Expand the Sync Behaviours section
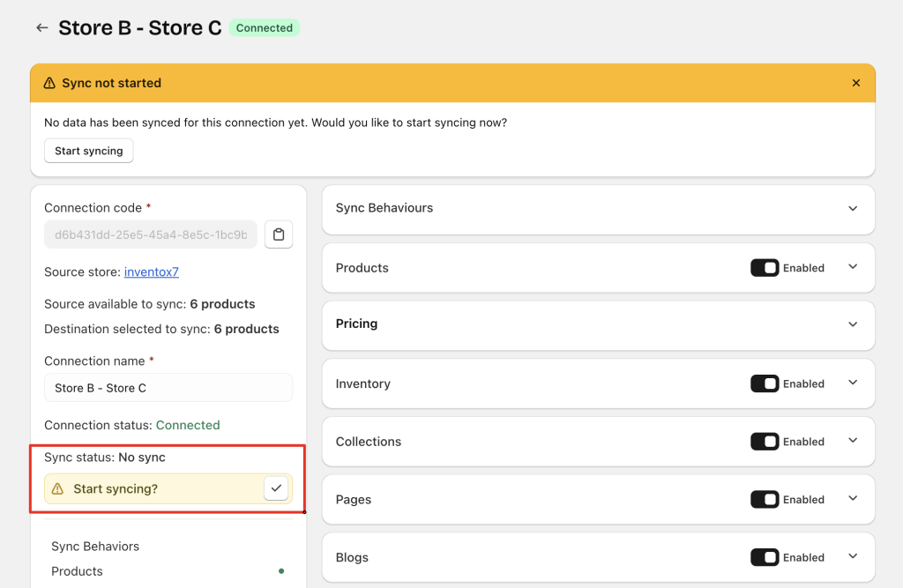The height and width of the screenshot is (588, 903). pyautogui.click(x=852, y=209)
